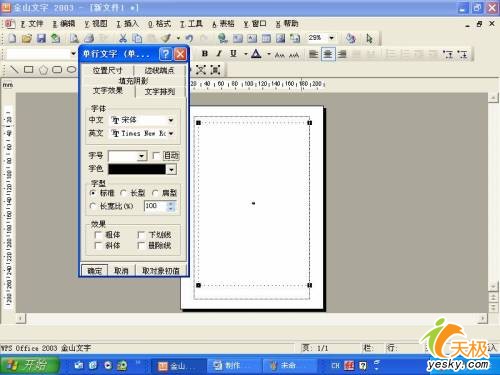
Task: Click the dialog help question mark button
Action: coord(165,54)
